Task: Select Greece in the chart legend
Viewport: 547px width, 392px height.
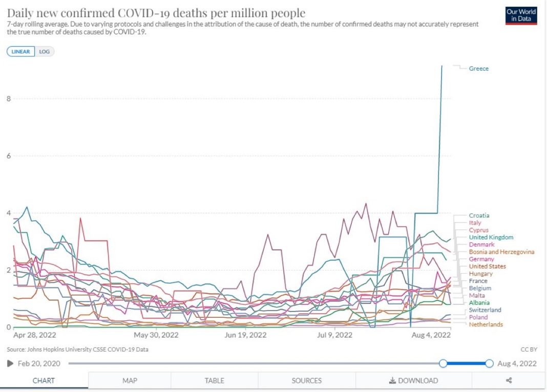Action: coord(479,69)
